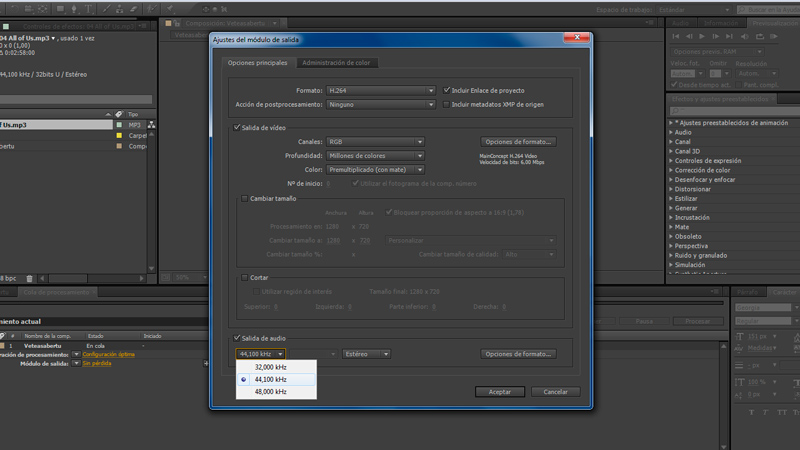The height and width of the screenshot is (450, 800).
Task: Start RAM preview in Preview panel
Action: pyautogui.click(x=774, y=36)
